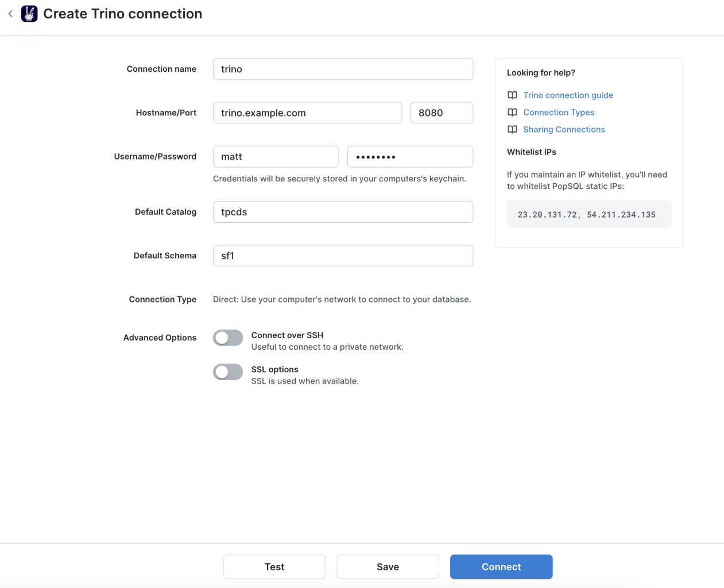Click the Default Catalog label

tap(165, 212)
